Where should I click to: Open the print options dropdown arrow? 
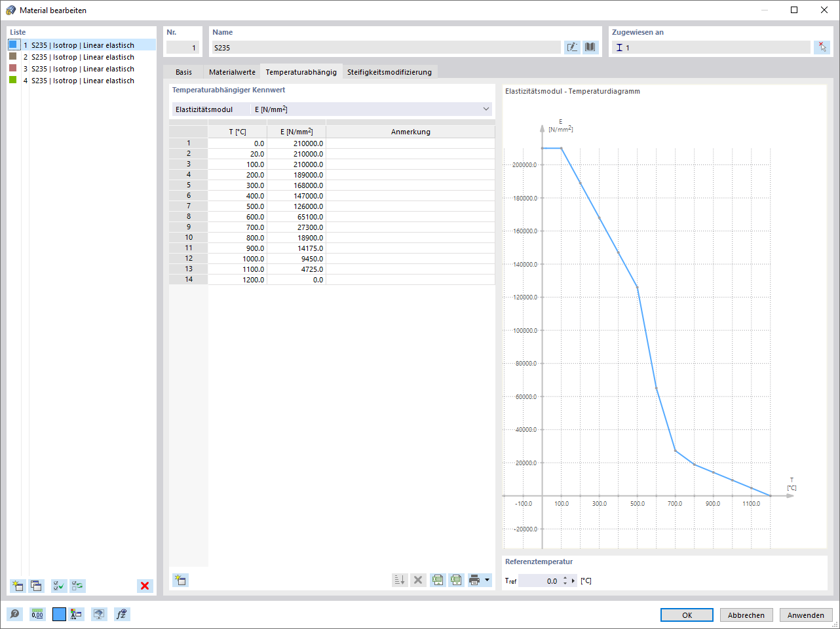click(487, 580)
